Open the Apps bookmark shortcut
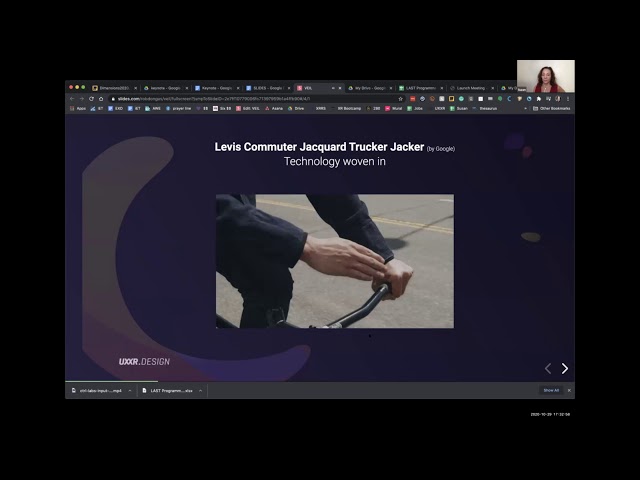 coord(78,109)
